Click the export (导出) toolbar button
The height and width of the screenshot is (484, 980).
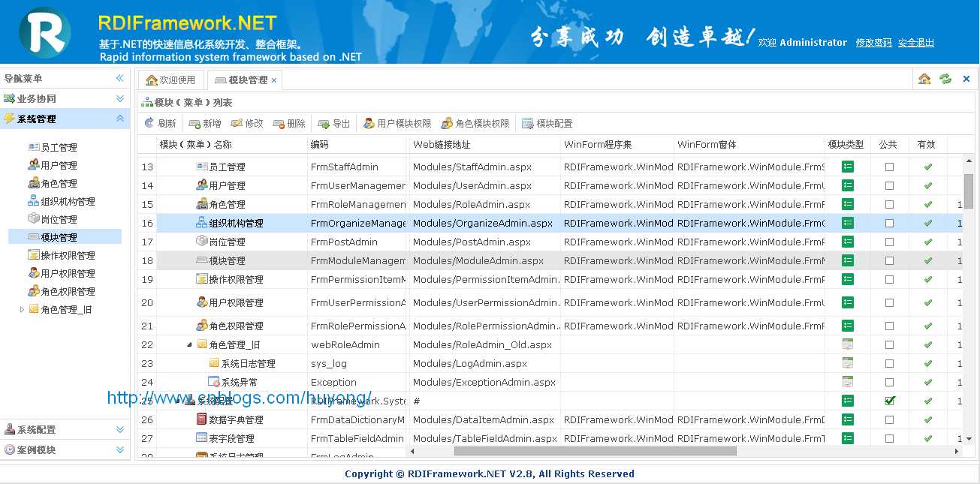point(334,123)
